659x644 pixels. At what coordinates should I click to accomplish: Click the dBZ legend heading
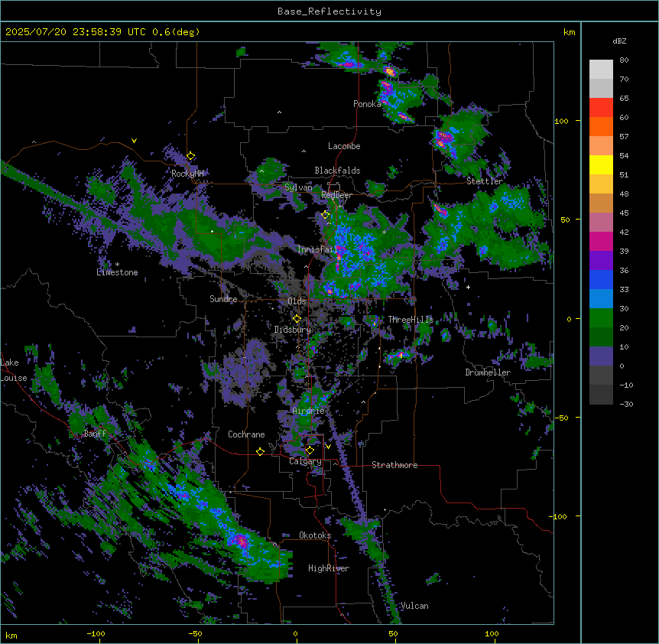pyautogui.click(x=619, y=41)
